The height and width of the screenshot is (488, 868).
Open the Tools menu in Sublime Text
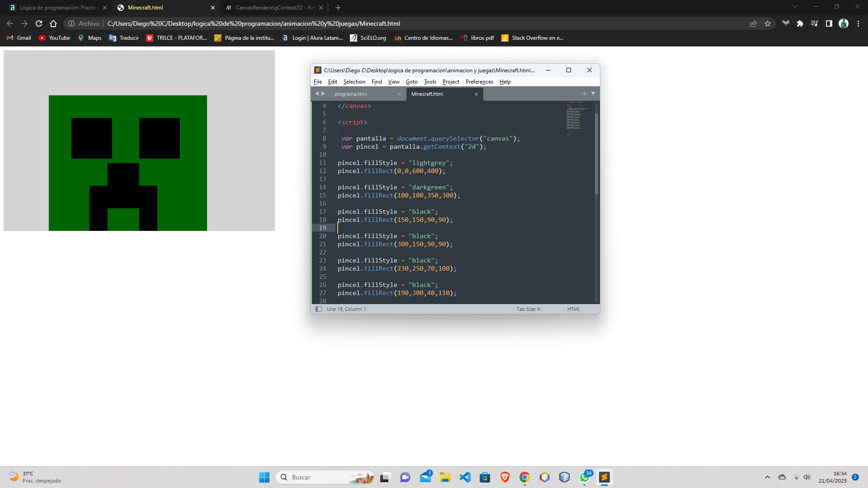[430, 82]
